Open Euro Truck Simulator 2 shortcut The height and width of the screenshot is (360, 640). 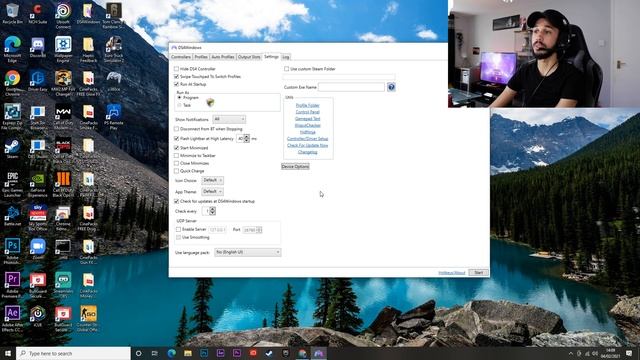click(x=113, y=49)
